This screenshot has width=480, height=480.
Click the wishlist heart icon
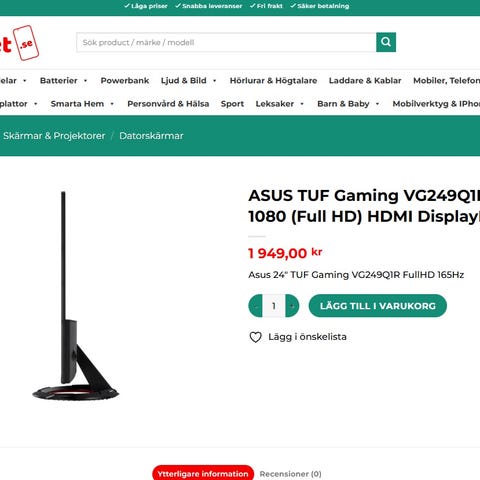256,337
